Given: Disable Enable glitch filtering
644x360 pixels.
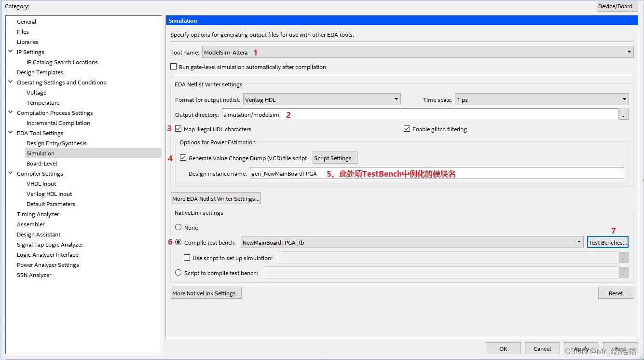Looking at the screenshot, I should pyautogui.click(x=407, y=128).
